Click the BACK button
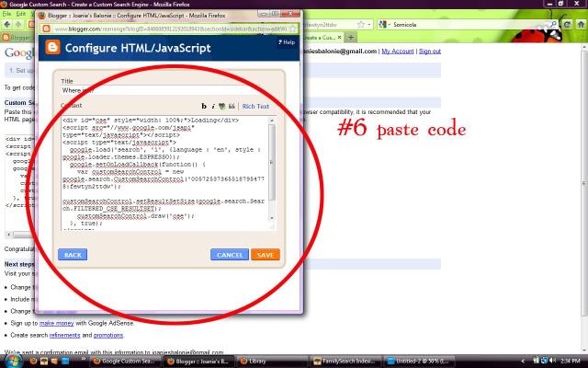 73,255
